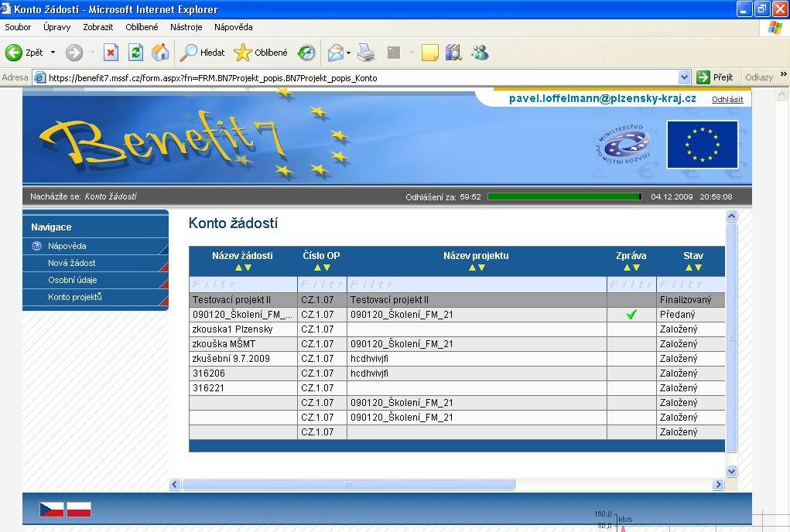Open Osobní údaje in navigation
Viewport: 790px width, 532px height.
(73, 280)
